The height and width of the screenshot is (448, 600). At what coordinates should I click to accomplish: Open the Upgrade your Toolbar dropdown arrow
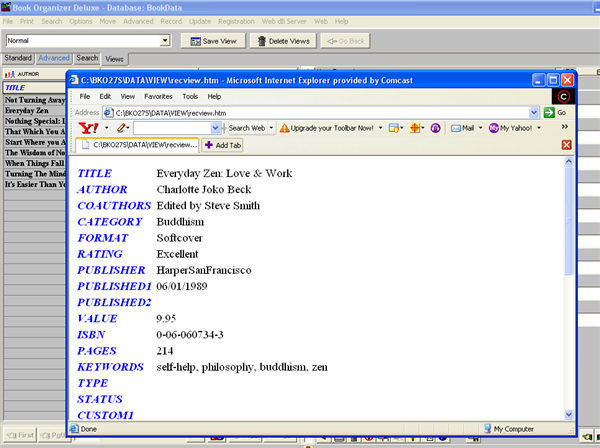380,128
